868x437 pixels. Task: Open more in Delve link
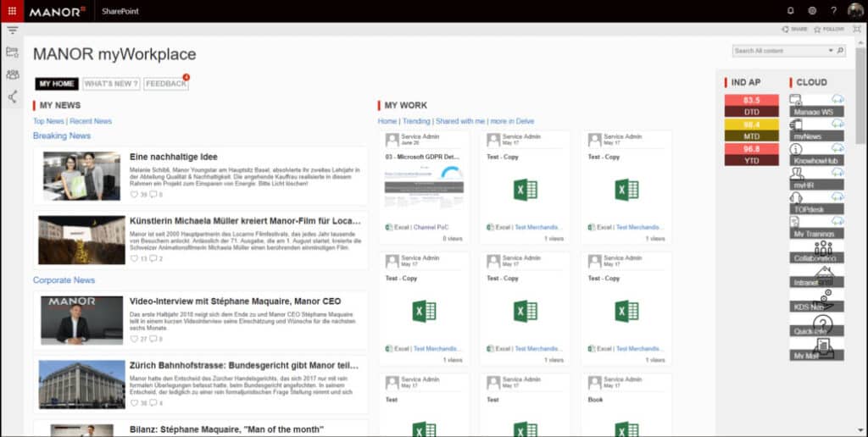point(511,121)
